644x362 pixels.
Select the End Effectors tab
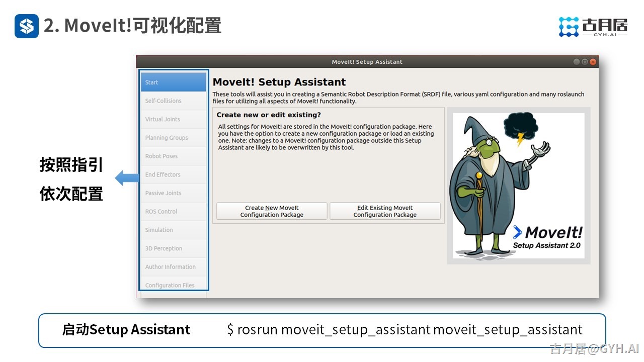point(174,174)
